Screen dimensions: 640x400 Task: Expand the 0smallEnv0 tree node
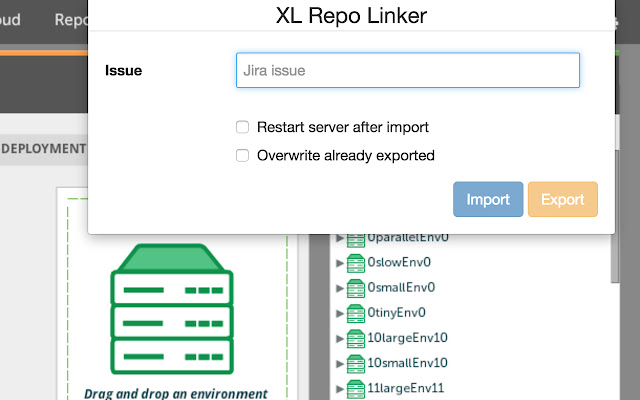click(340, 289)
